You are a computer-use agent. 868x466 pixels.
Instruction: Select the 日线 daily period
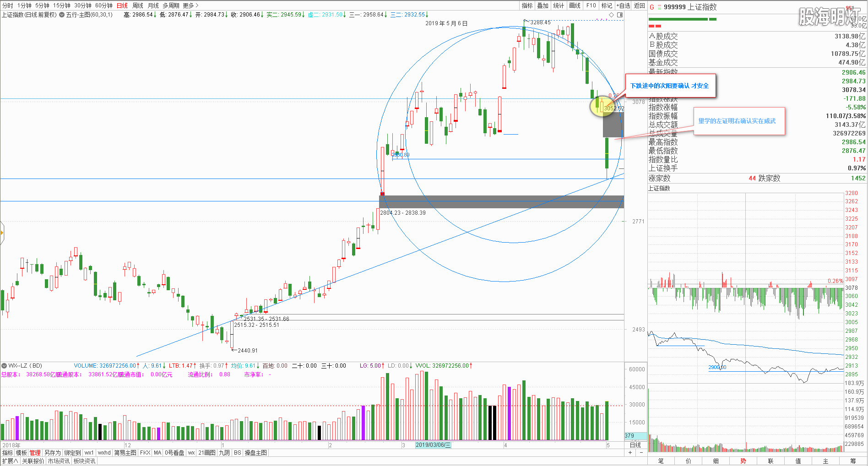[x=122, y=5]
